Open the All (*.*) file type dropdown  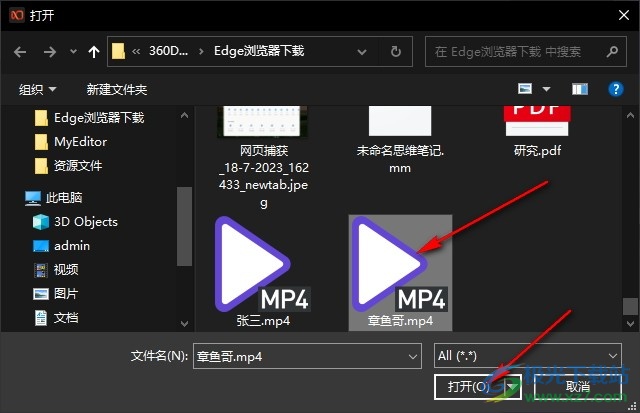[x=527, y=356]
